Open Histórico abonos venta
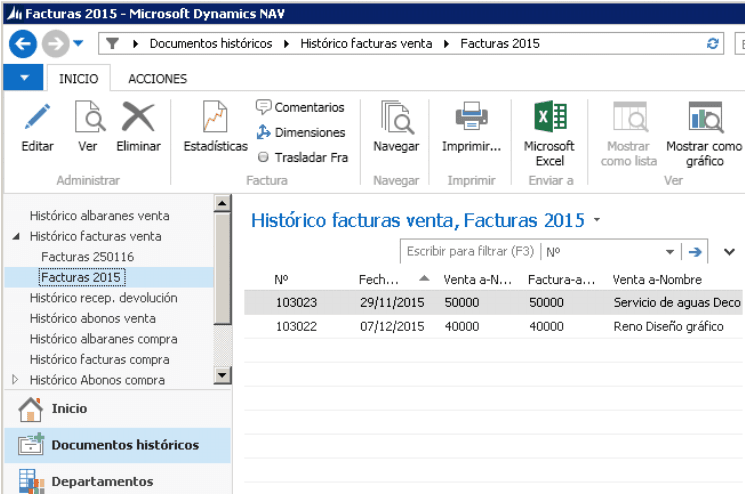 pos(93,318)
